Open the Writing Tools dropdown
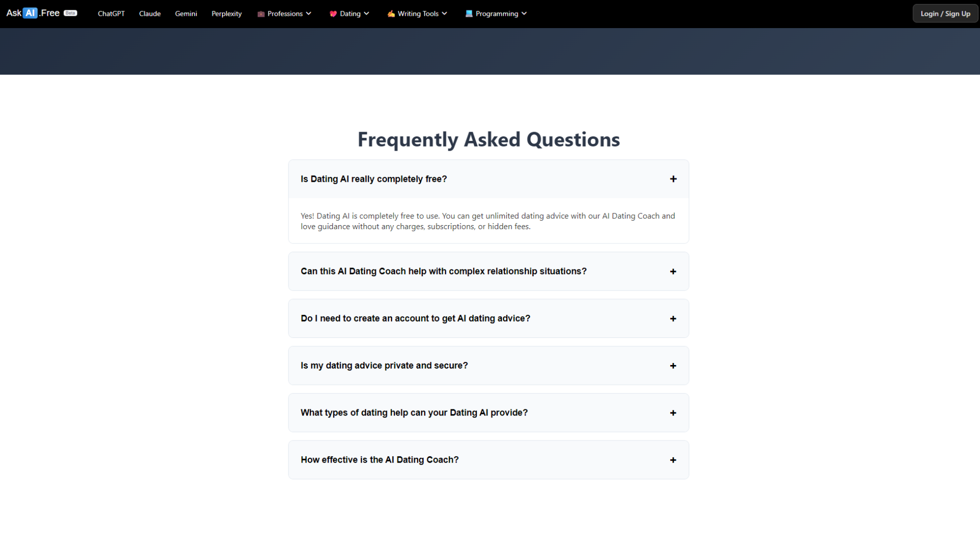 coord(418,14)
